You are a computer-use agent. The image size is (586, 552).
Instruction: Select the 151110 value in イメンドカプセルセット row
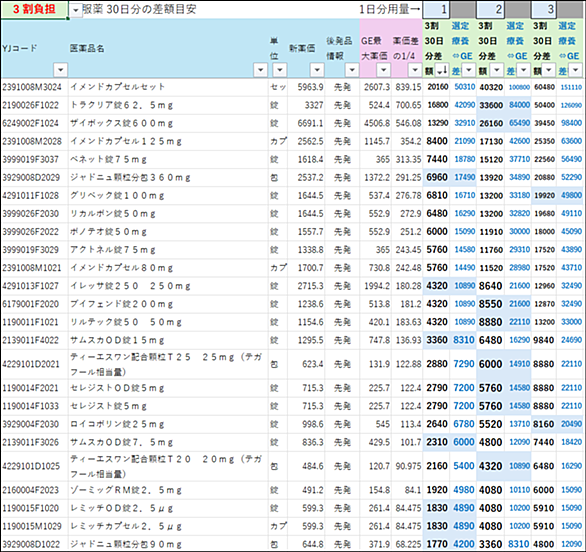click(x=571, y=87)
